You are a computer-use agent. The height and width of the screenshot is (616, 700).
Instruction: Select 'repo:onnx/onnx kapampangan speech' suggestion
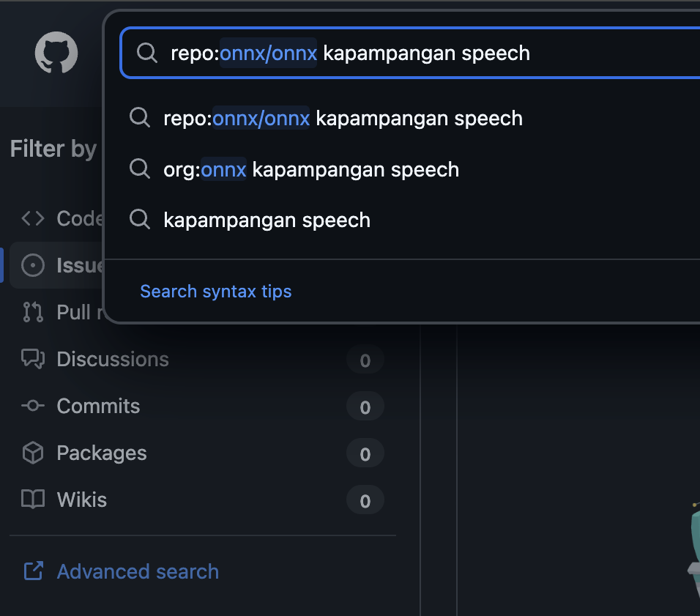(x=343, y=119)
